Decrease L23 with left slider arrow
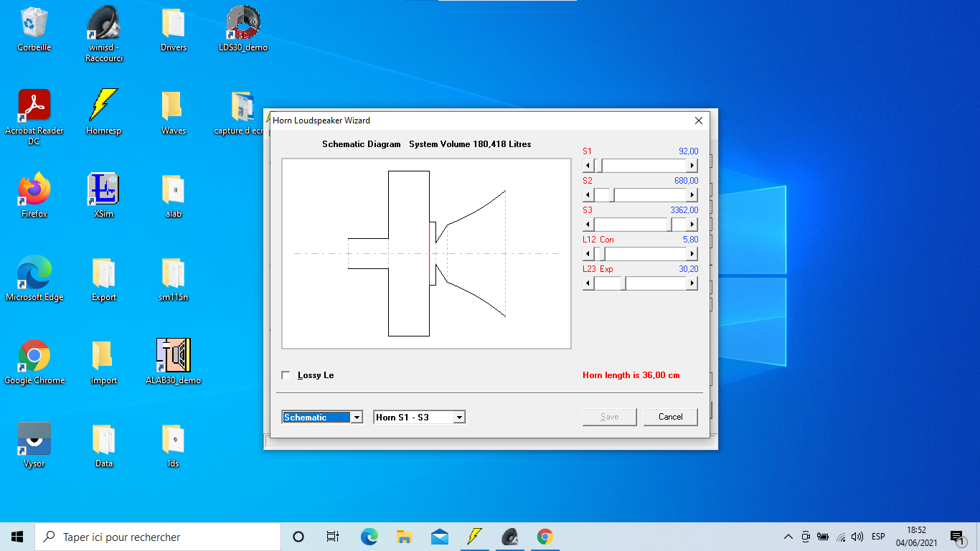Image resolution: width=980 pixels, height=551 pixels. point(588,283)
